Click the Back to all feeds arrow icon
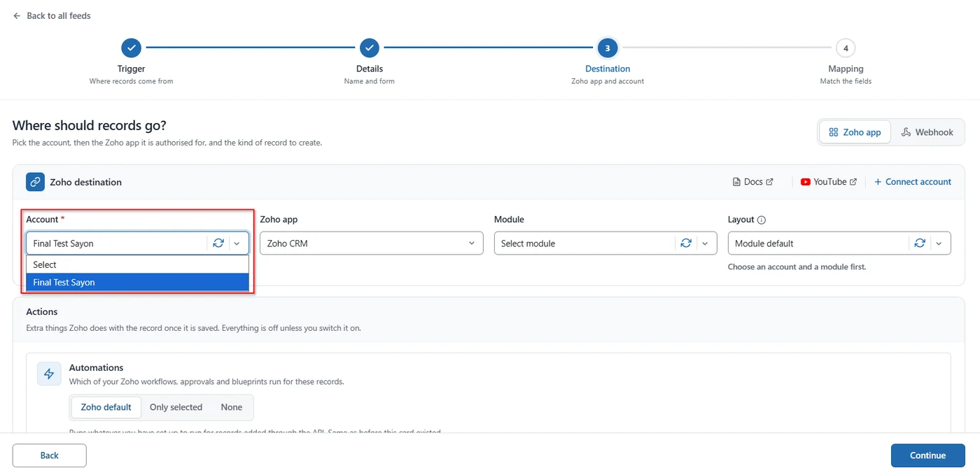 point(17,15)
